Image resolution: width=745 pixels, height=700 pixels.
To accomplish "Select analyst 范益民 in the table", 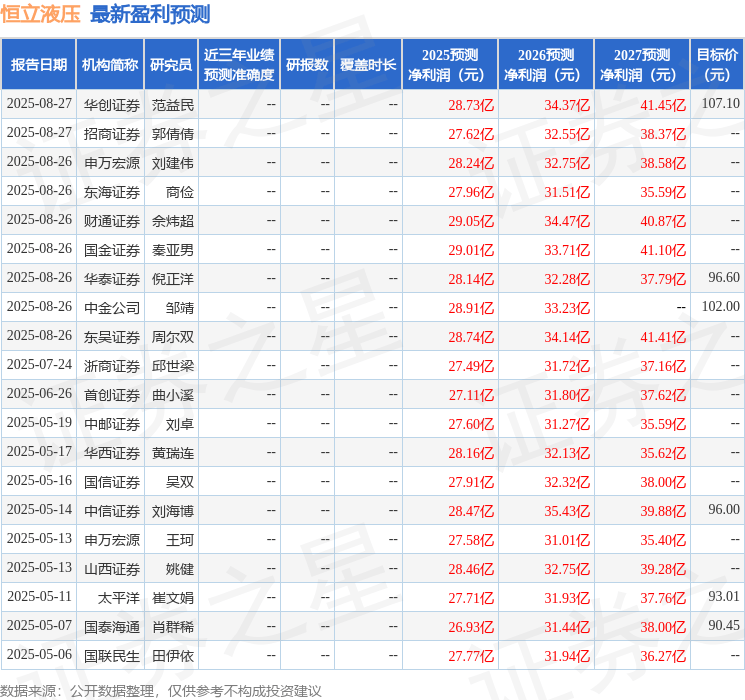I will click(173, 104).
